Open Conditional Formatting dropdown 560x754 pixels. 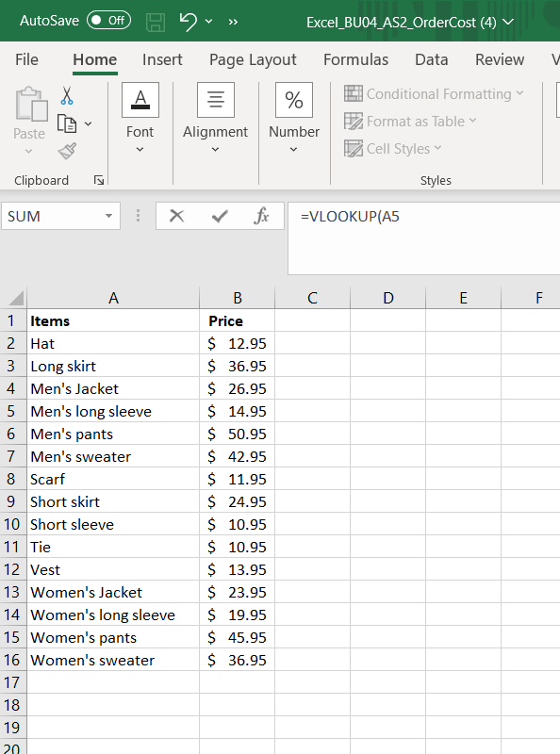[x=434, y=93]
